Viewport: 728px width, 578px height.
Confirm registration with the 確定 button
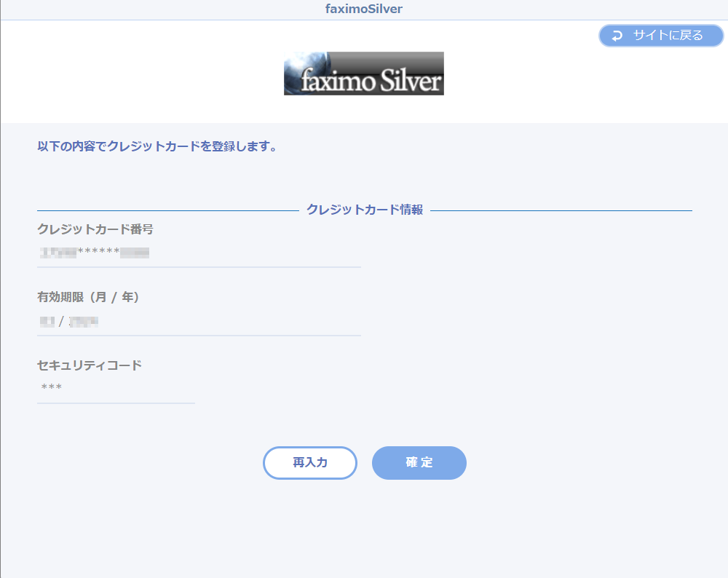pos(419,462)
